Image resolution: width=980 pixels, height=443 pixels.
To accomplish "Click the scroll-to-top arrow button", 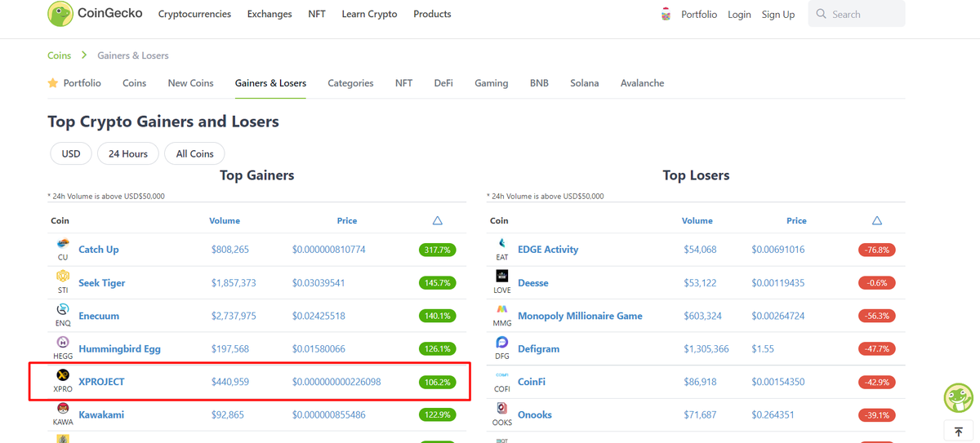I will 959,432.
